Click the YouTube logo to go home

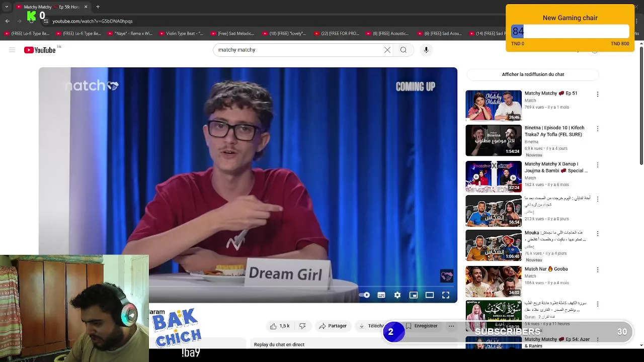pos(40,50)
